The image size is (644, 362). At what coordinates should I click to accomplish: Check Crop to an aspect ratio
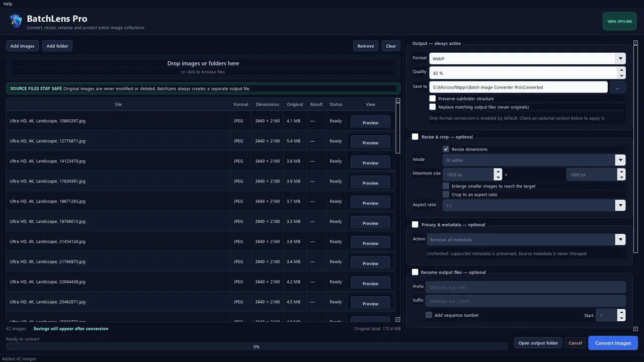[x=446, y=195]
